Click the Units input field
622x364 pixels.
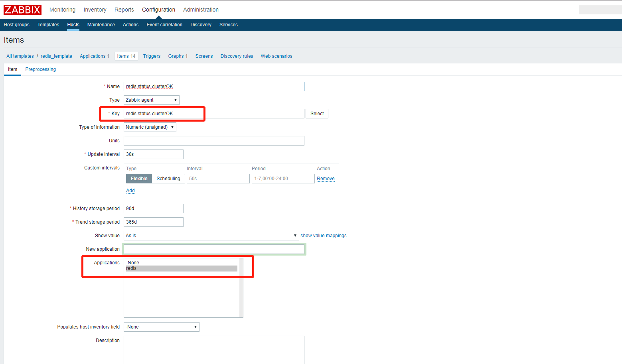(x=214, y=141)
